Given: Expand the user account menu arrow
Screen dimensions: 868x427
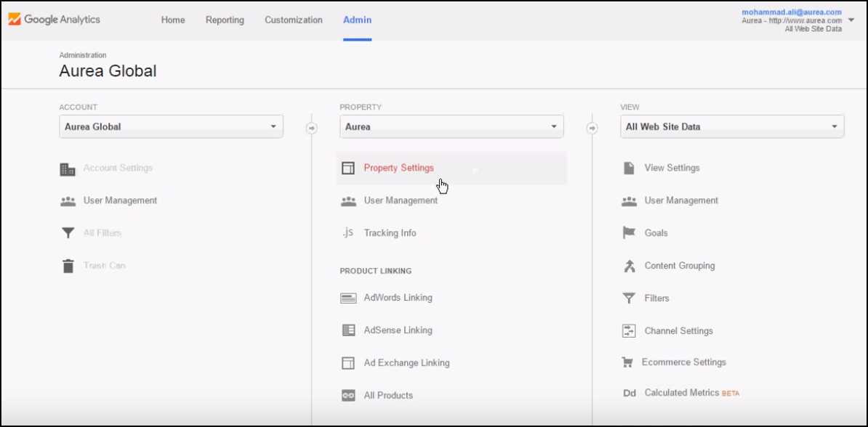Looking at the screenshot, I should [851, 20].
